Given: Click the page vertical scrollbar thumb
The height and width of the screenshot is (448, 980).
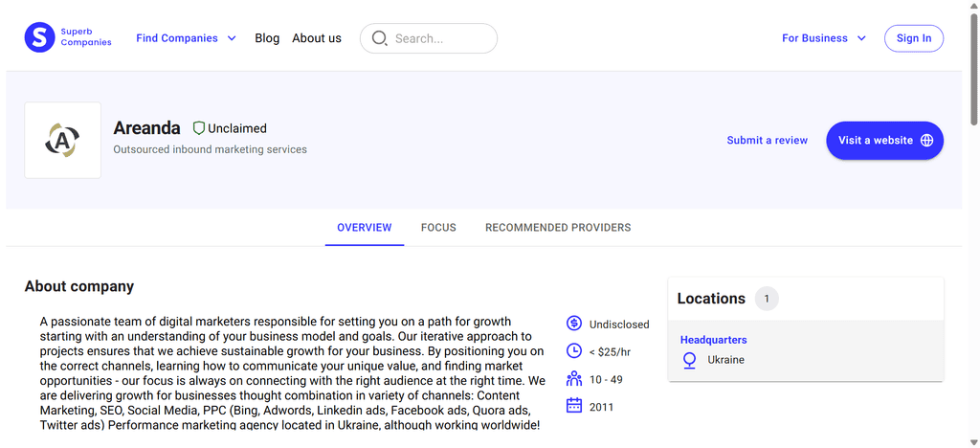Looking at the screenshot, I should pos(973,69).
